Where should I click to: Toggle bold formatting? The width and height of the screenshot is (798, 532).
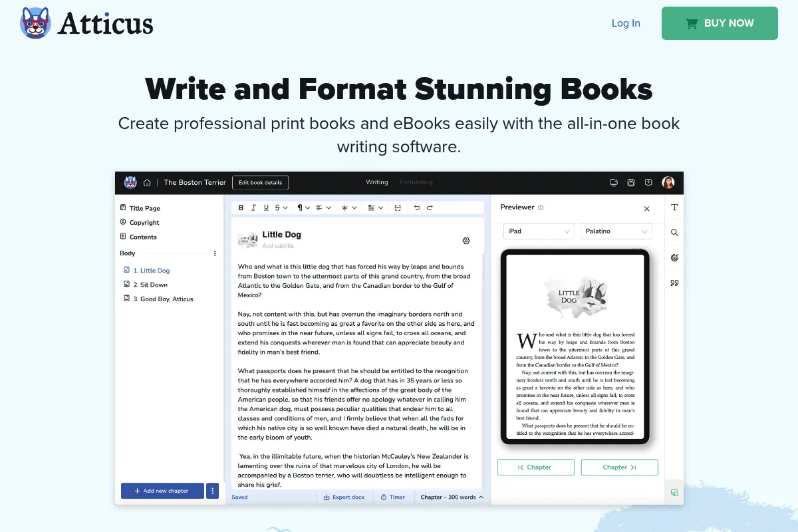241,207
